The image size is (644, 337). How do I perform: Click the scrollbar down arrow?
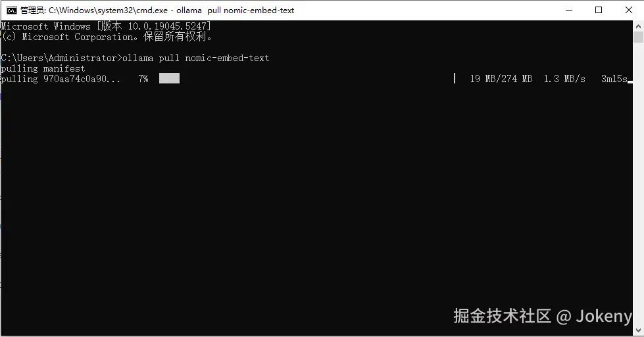[638, 330]
